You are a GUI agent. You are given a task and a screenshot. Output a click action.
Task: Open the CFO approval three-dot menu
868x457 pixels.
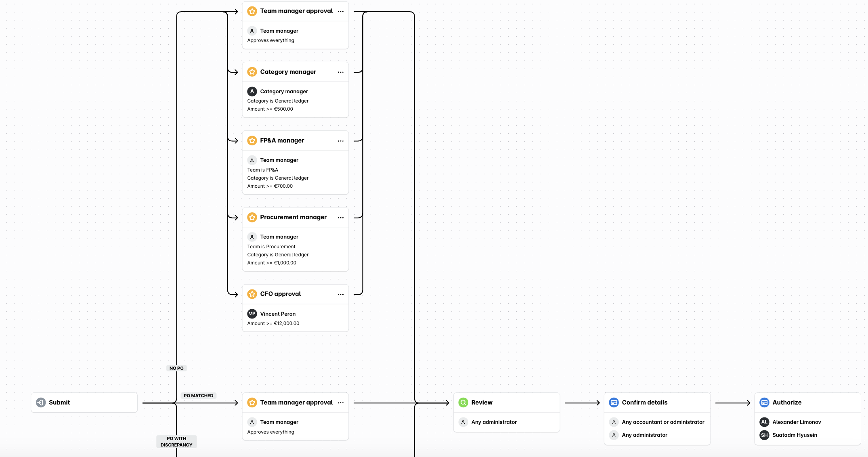coord(341,294)
